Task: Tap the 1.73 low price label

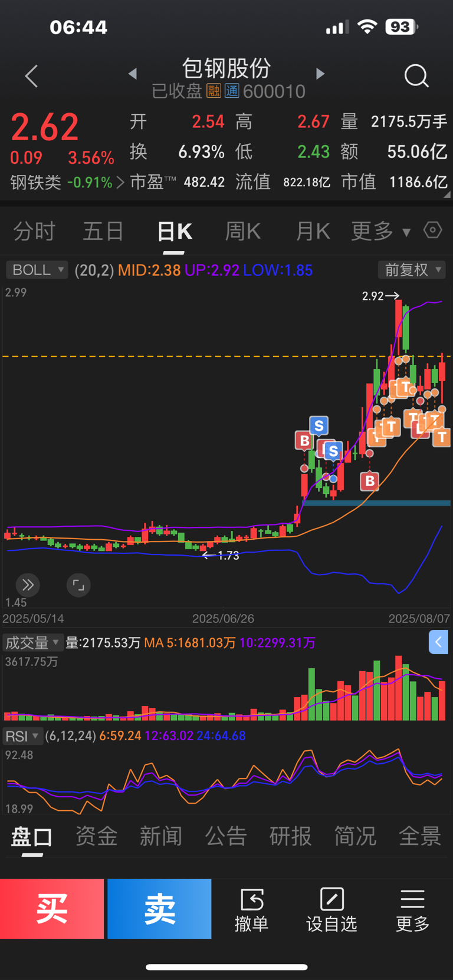Action: (228, 555)
